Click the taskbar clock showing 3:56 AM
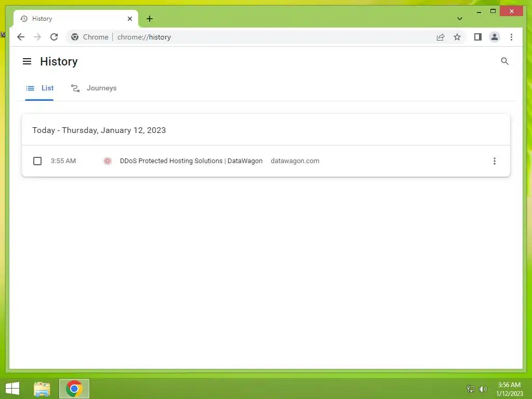Image resolution: width=532 pixels, height=399 pixels. [509, 389]
